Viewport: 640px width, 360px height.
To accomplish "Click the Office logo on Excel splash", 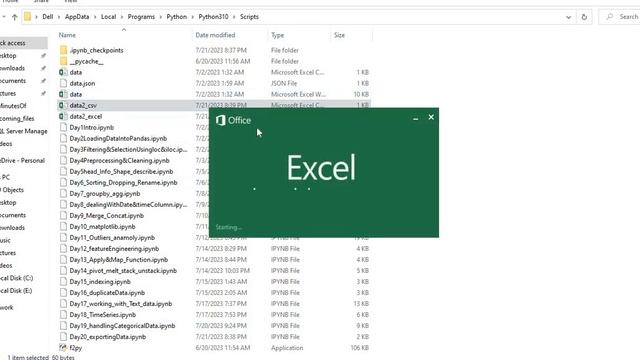I will 221,120.
